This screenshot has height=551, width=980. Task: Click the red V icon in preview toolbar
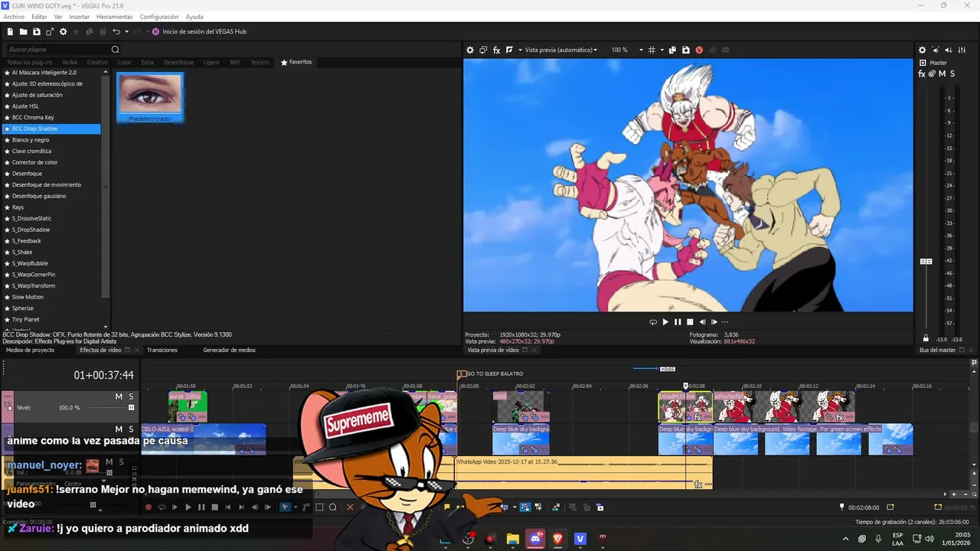[x=699, y=50]
